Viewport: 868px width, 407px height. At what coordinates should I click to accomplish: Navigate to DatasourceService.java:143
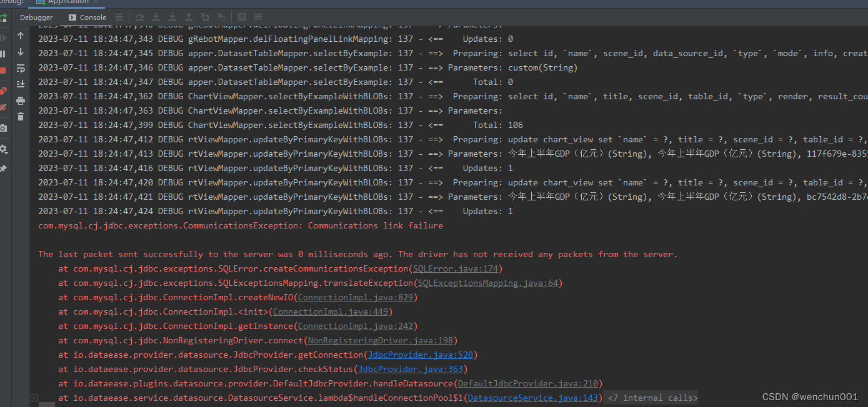tap(533, 398)
